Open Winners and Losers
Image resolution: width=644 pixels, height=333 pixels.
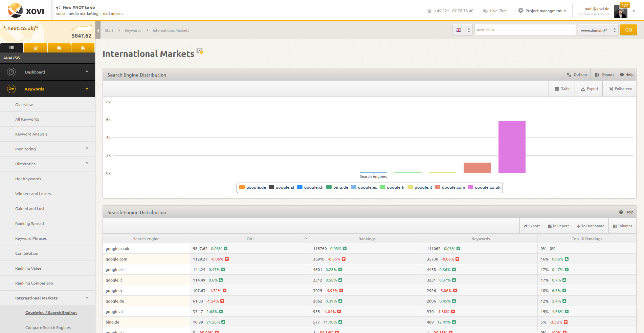tap(33, 194)
